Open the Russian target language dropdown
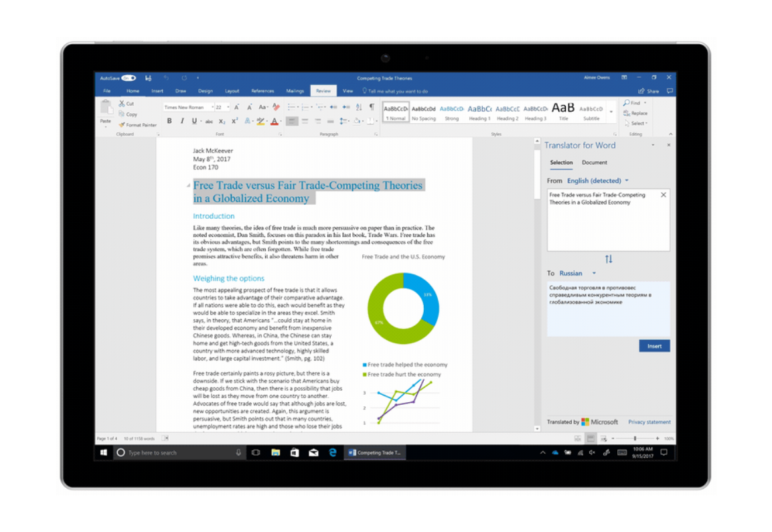The image size is (772, 532). [x=593, y=273]
